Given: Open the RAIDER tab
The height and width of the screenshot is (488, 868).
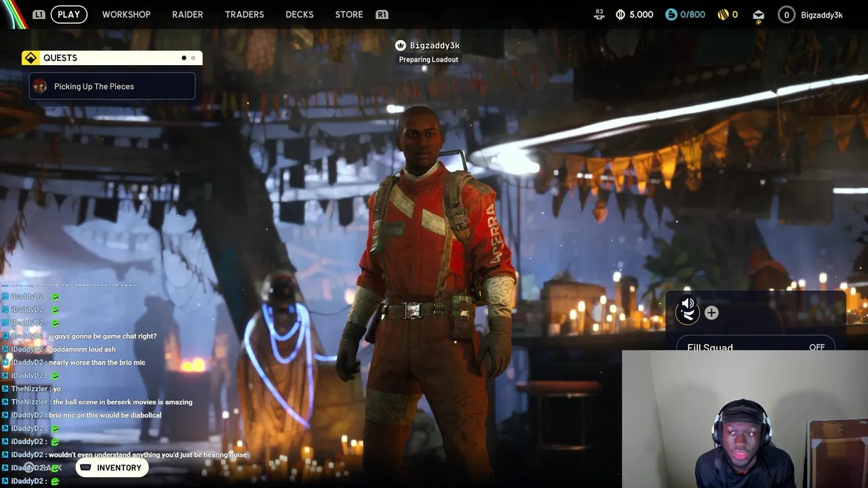Looking at the screenshot, I should pyautogui.click(x=187, y=14).
